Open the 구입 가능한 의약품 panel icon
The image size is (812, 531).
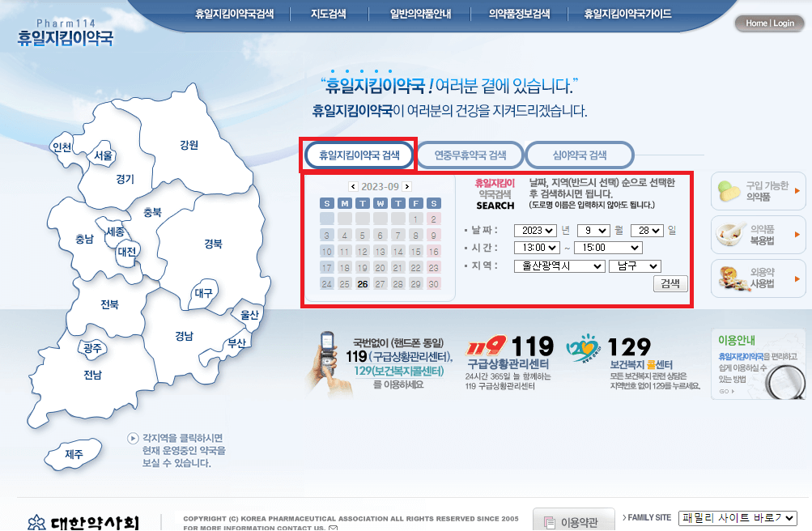[x=729, y=190]
